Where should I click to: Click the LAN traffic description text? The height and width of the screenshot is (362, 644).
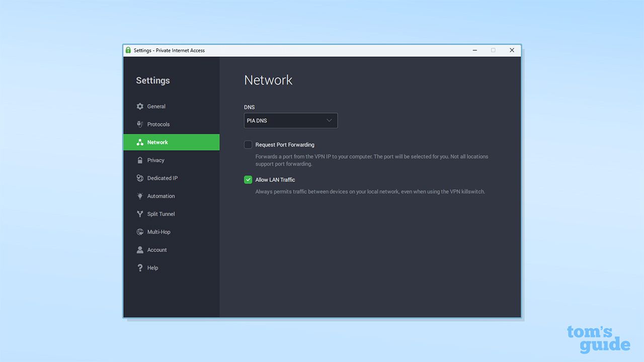tap(370, 192)
